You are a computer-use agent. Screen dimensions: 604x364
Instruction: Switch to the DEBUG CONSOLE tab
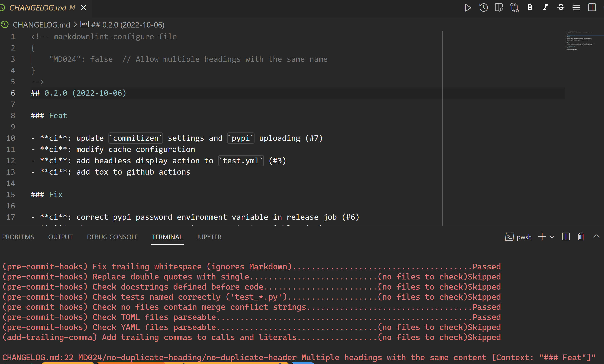pos(112,237)
